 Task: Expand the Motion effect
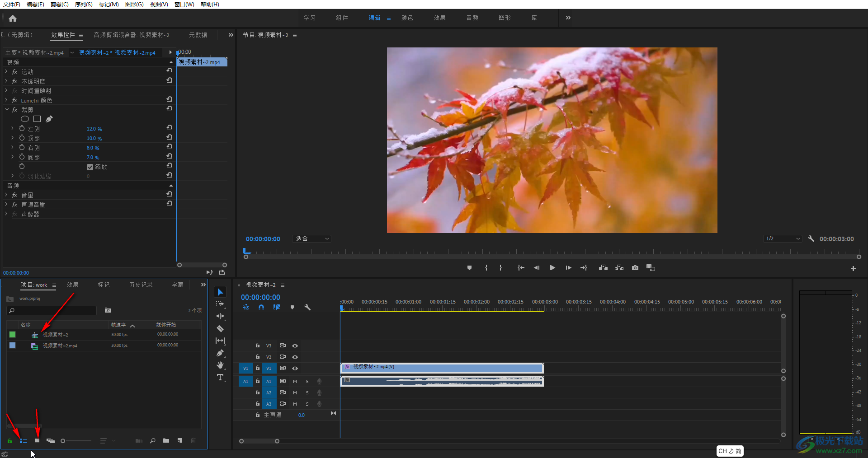click(x=6, y=72)
